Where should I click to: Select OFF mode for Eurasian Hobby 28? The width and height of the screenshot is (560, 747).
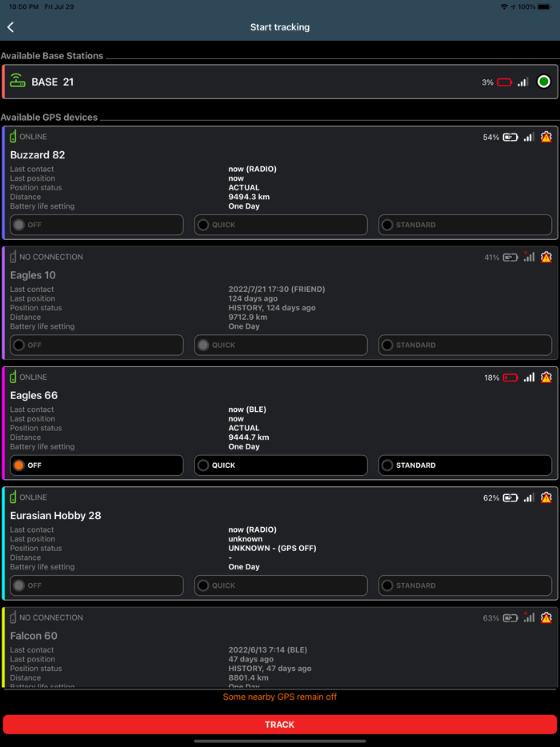coord(97,585)
